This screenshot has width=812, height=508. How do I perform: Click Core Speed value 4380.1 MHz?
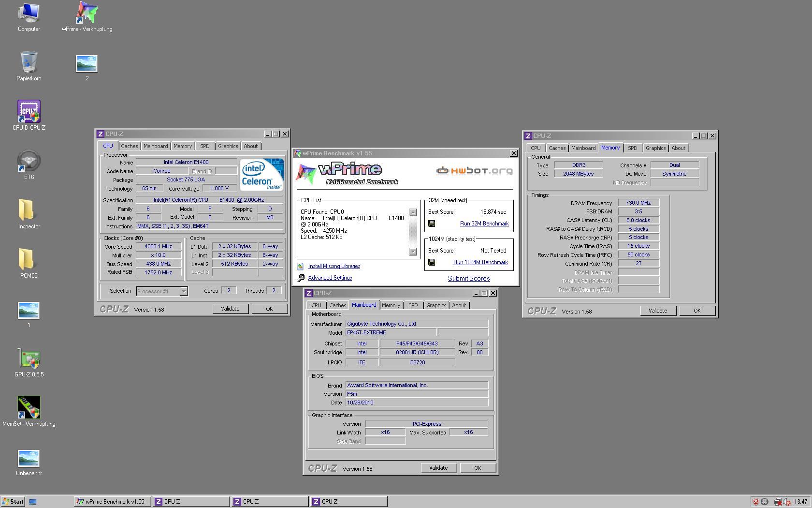(159, 246)
